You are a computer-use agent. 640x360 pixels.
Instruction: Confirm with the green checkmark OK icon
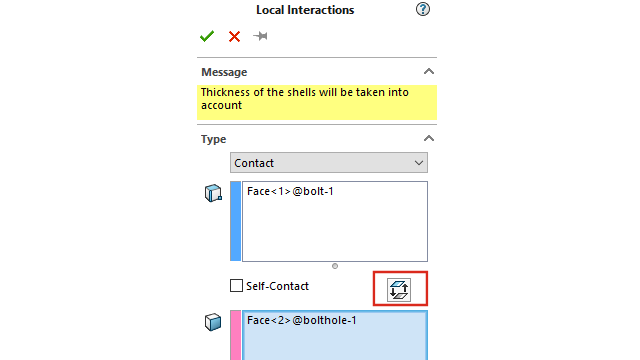coord(207,36)
